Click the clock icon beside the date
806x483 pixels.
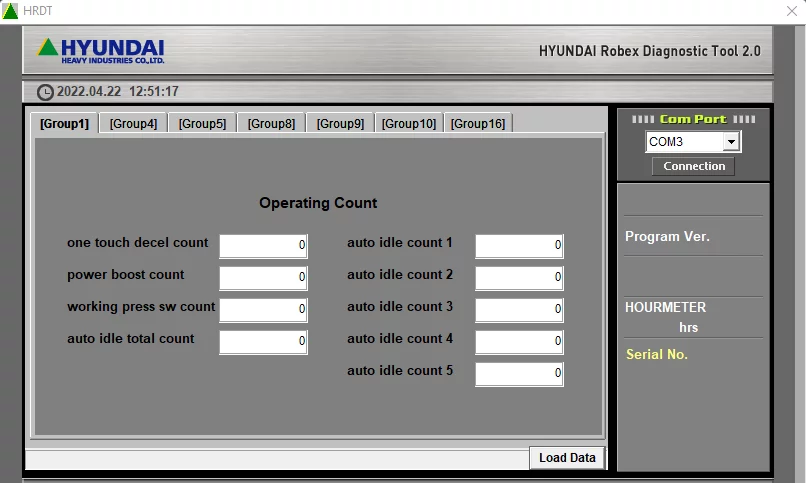coord(45,92)
